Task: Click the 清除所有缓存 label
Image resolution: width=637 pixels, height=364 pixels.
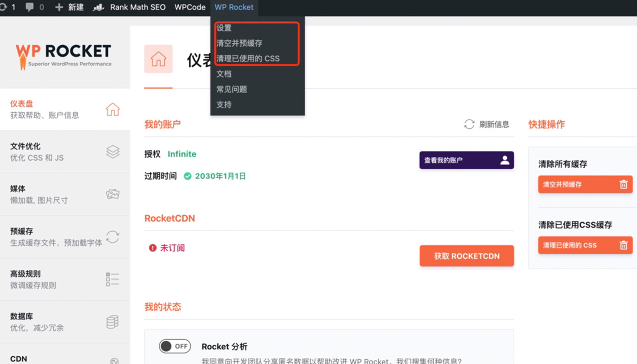Action: pyautogui.click(x=563, y=164)
